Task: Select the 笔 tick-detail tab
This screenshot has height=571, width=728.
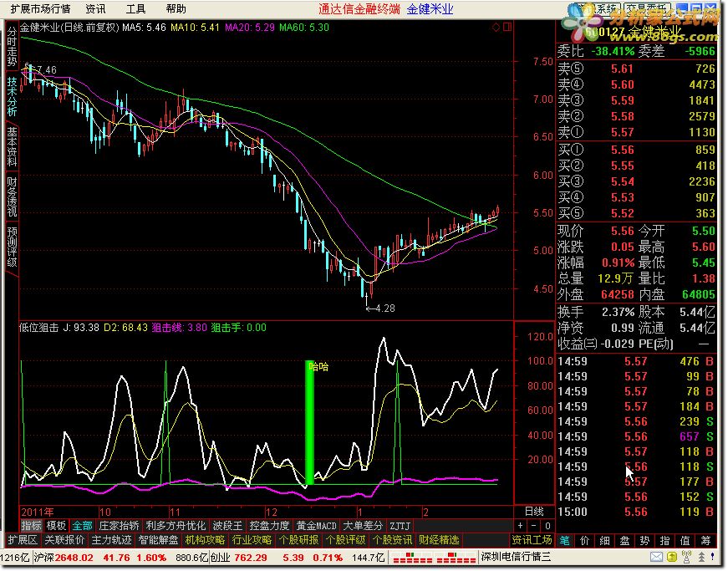Action: (x=564, y=540)
